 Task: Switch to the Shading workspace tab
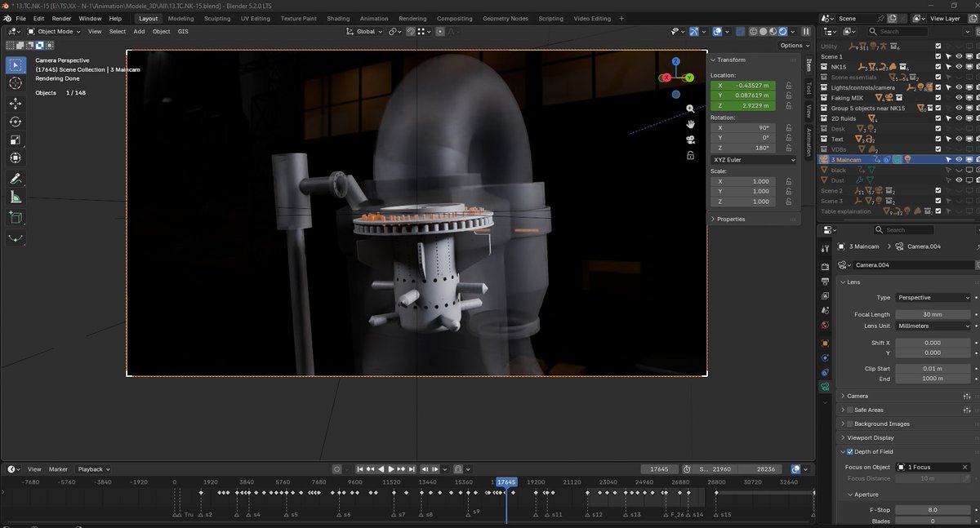338,18
